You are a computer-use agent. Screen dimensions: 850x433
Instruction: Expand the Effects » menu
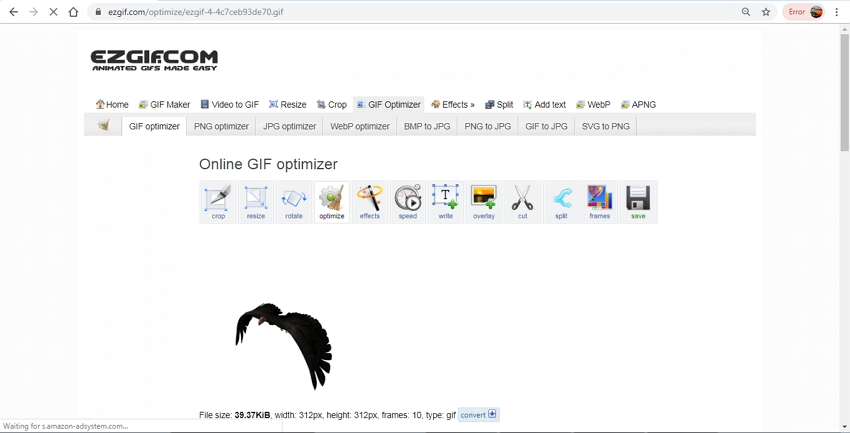pos(453,104)
